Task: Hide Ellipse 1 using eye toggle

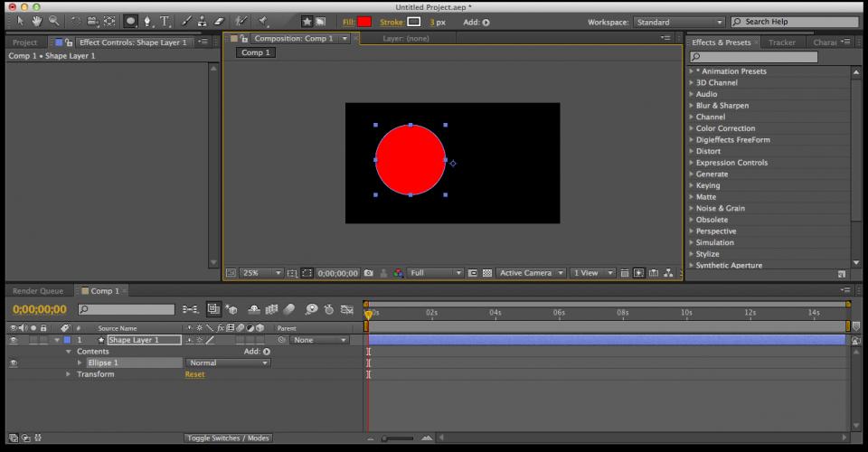Action: [13, 363]
